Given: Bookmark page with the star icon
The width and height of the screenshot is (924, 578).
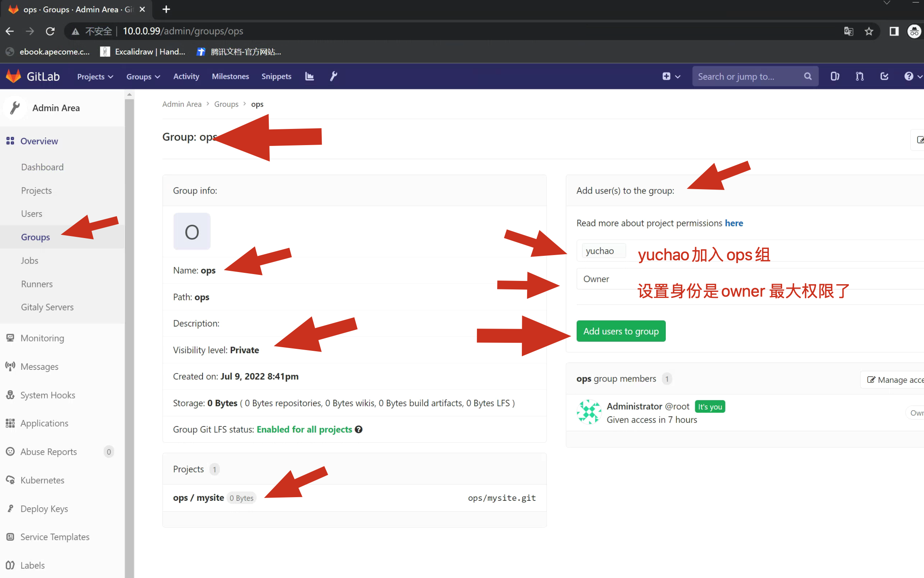Looking at the screenshot, I should (869, 31).
